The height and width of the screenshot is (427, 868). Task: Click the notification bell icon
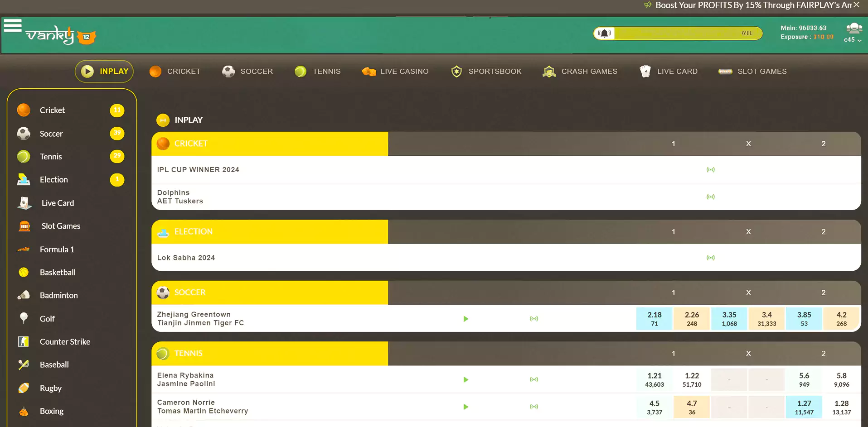(x=604, y=33)
